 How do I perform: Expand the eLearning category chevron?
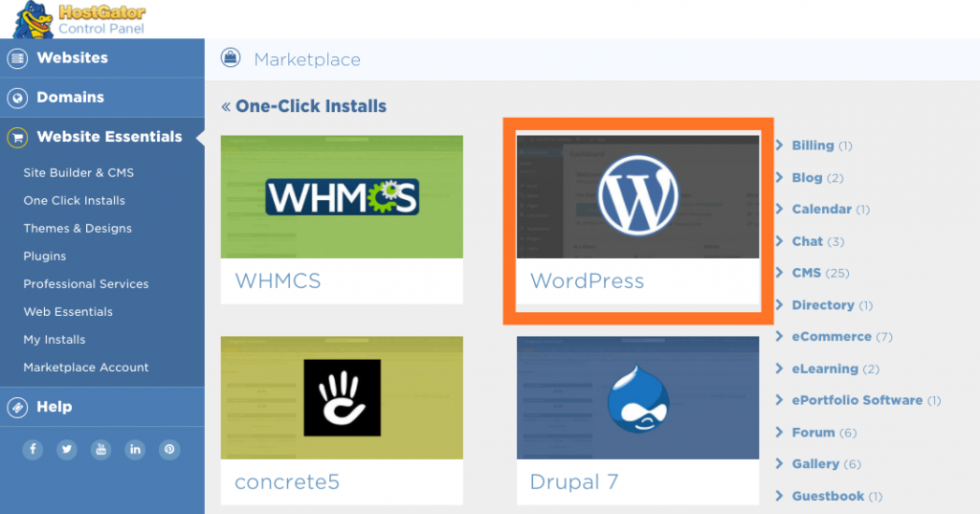779,369
